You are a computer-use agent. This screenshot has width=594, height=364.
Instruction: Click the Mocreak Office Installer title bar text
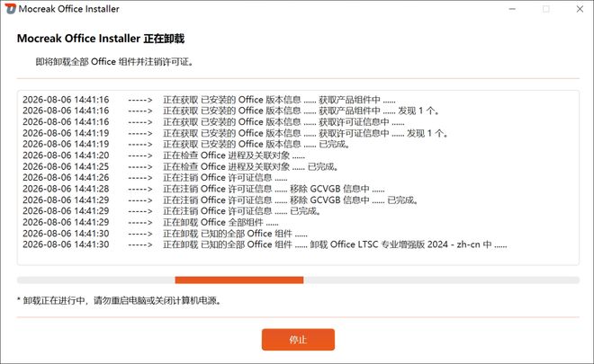pos(69,9)
